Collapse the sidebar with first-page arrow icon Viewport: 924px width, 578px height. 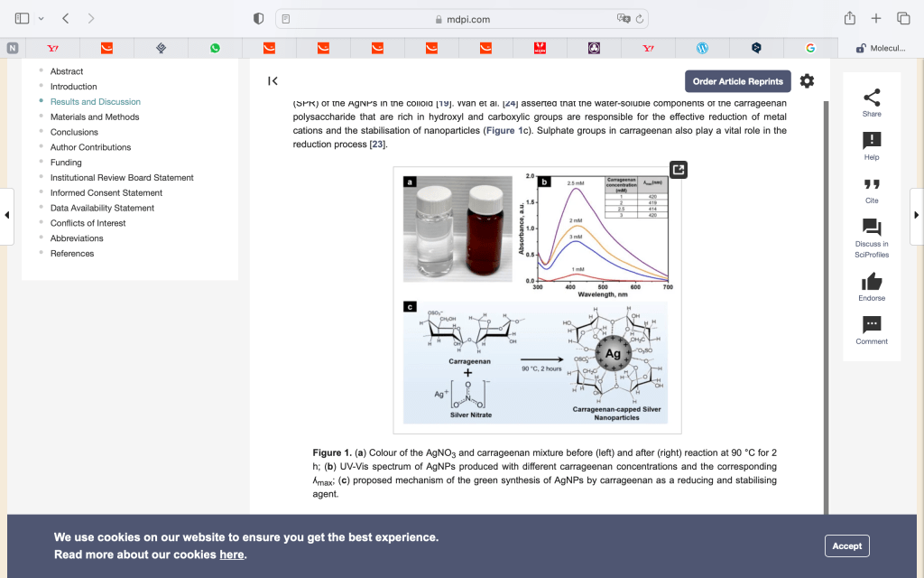coord(273,81)
